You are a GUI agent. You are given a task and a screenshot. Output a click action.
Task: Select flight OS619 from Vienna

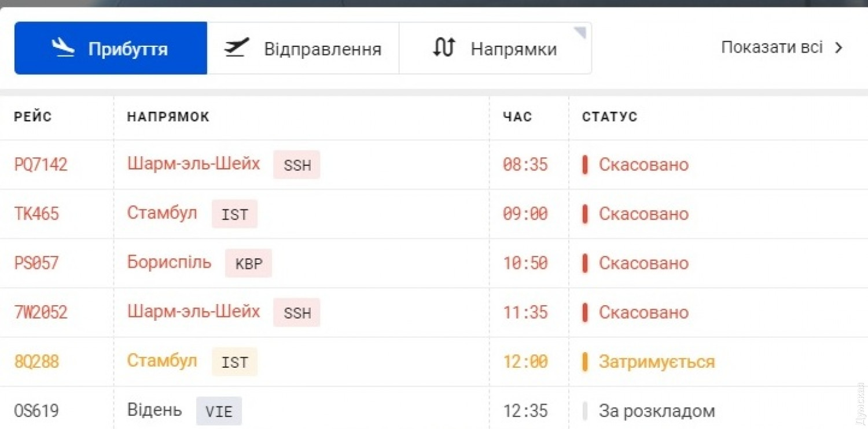(x=36, y=411)
